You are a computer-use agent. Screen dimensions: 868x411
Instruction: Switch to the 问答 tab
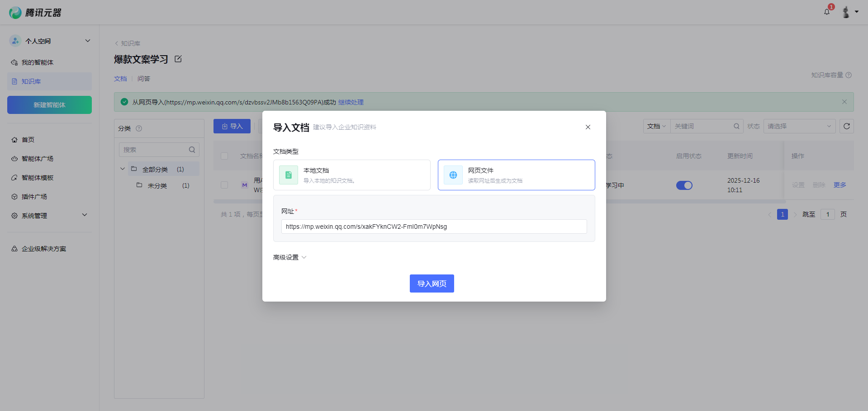(144, 79)
